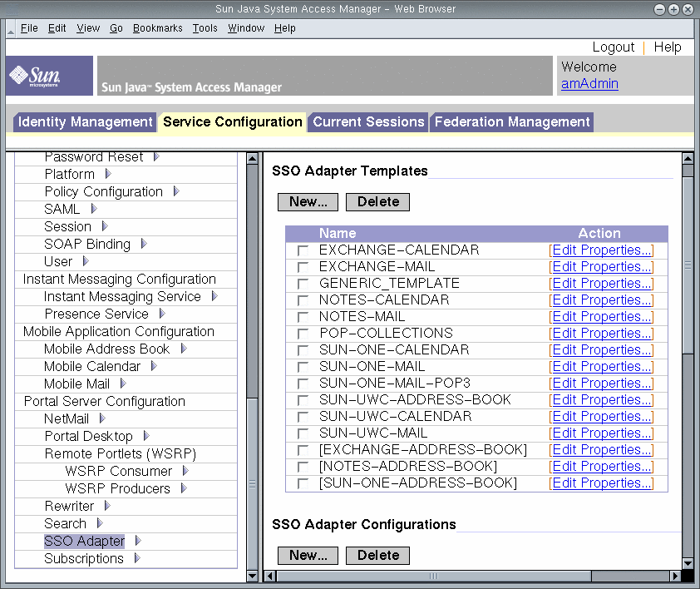The image size is (700, 589).
Task: Open the arrow next to User
Action: (86, 260)
